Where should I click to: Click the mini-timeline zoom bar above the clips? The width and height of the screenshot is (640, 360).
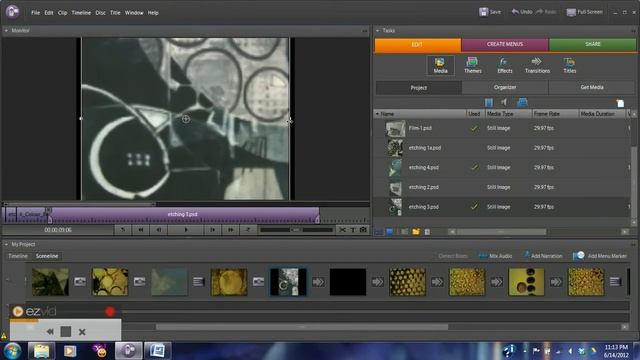[x=80, y=204]
